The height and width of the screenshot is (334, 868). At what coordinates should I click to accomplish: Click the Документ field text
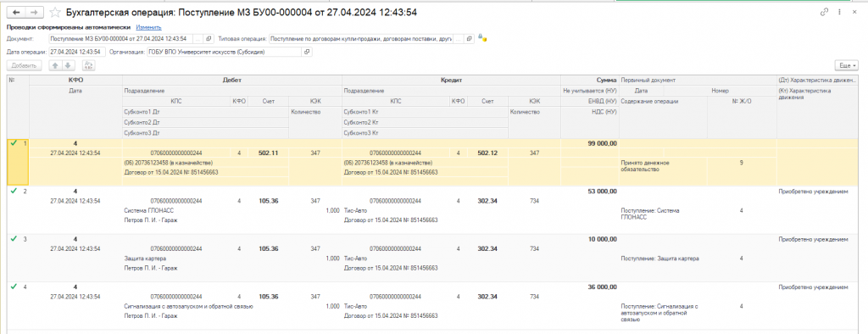click(120, 39)
